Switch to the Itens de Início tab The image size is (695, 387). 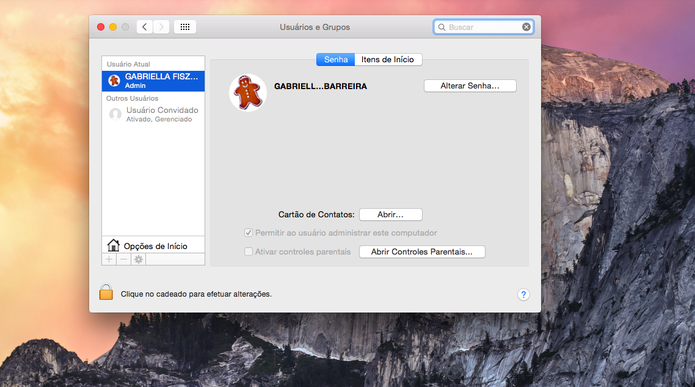click(x=388, y=59)
